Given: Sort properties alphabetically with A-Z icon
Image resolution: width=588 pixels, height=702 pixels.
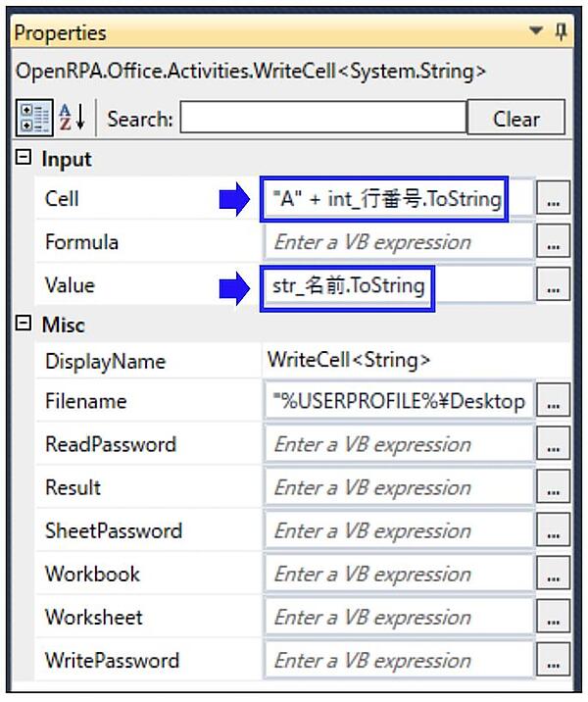Looking at the screenshot, I should (x=72, y=120).
